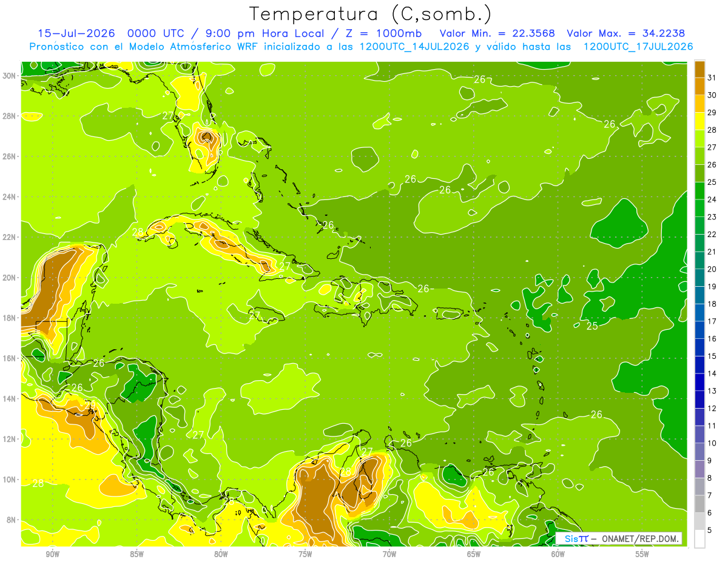The height and width of the screenshot is (562, 728).
Task: Click blue legend swatch between 14 and 15
Action: [699, 365]
